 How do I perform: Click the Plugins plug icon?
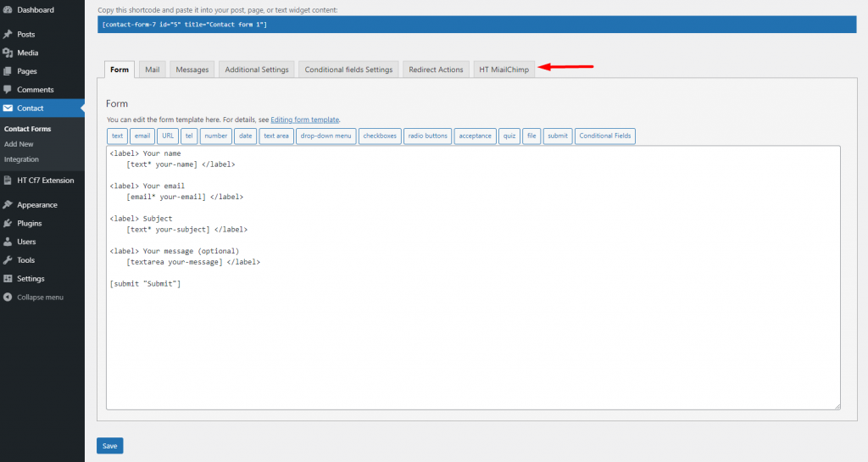pos(8,224)
